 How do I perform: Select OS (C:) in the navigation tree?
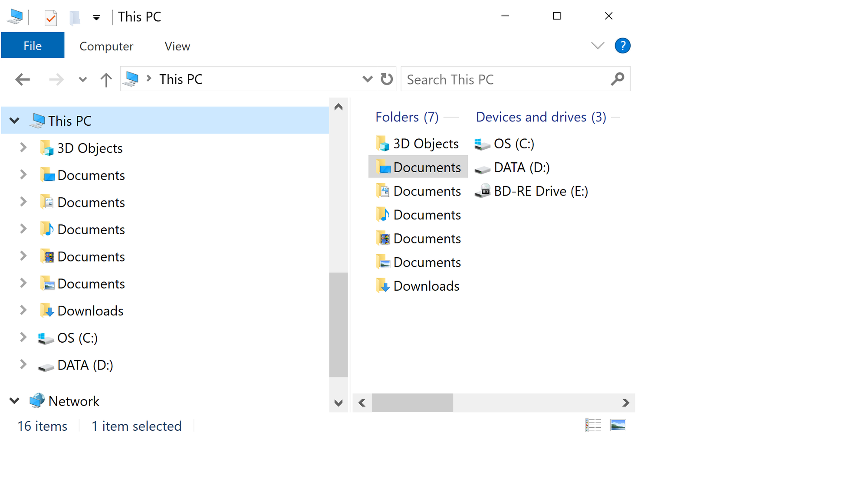click(x=77, y=337)
